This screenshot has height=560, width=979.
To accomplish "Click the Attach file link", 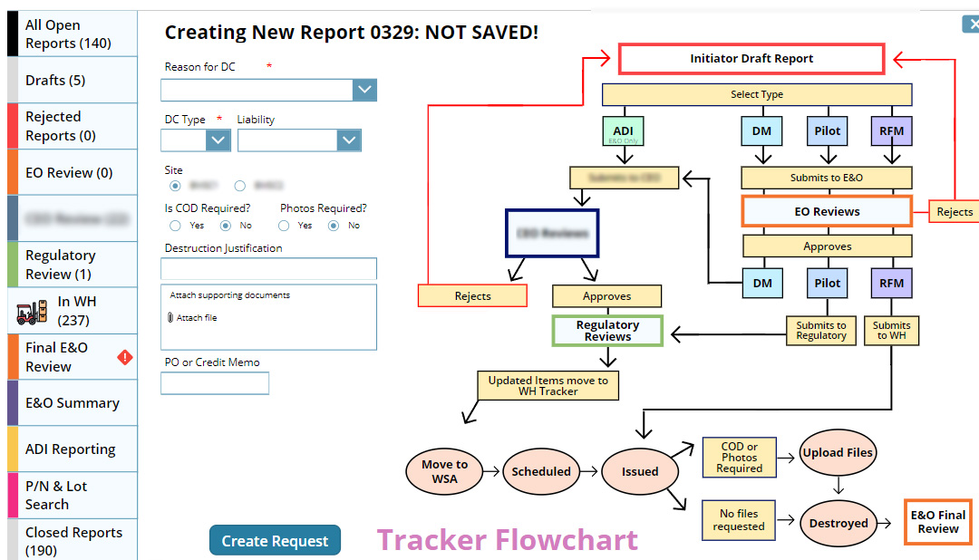I will click(197, 318).
